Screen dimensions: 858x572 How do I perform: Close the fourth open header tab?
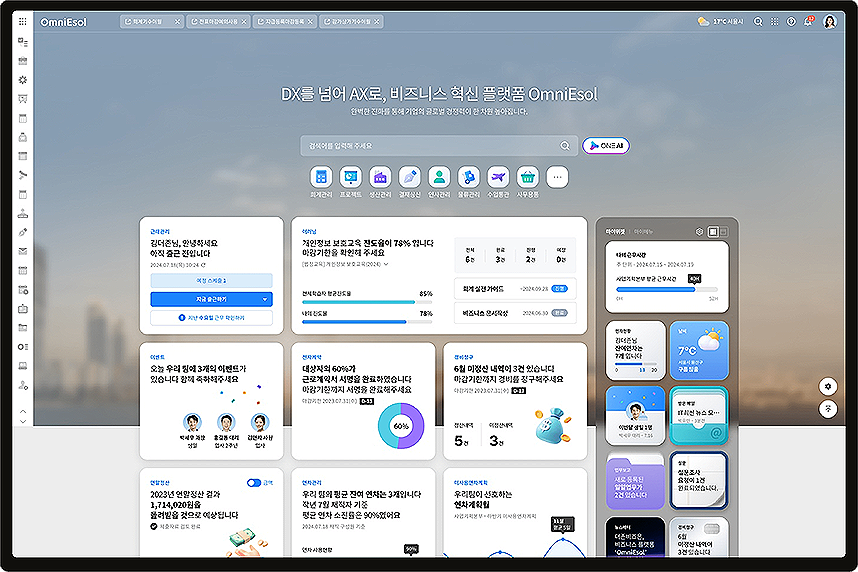point(377,22)
